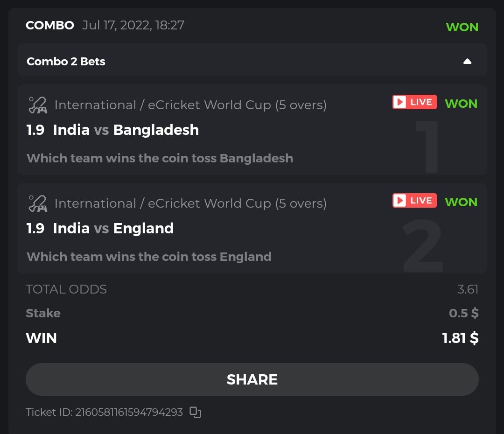Click the WON label on India vs England
This screenshot has height=434, width=504.
[x=461, y=202]
